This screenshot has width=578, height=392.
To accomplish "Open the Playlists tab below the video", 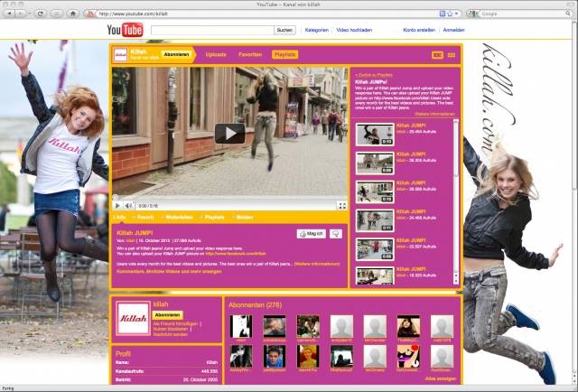I will point(212,217).
